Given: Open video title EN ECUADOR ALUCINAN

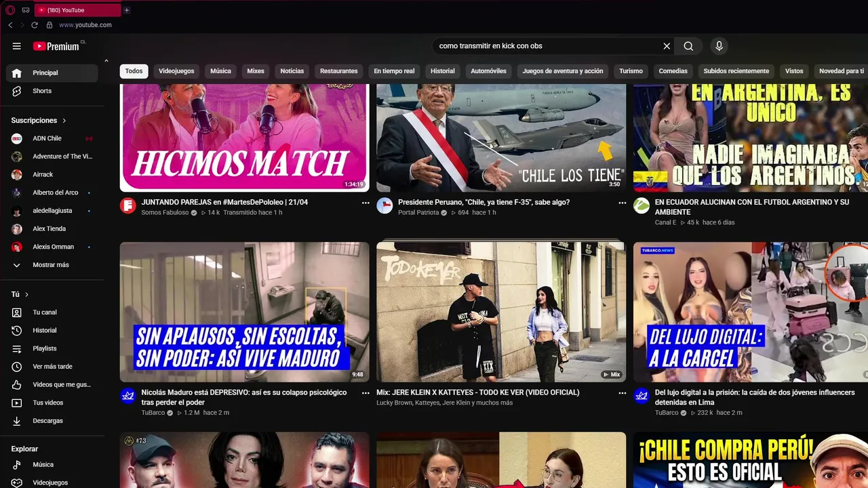Looking at the screenshot, I should (751, 207).
